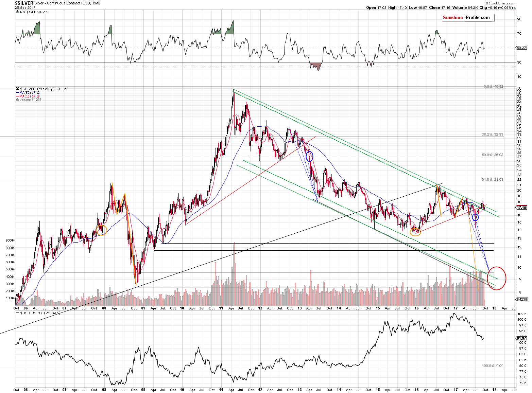
Task: Click the Close 17.15 header value
Action: click(x=439, y=7)
